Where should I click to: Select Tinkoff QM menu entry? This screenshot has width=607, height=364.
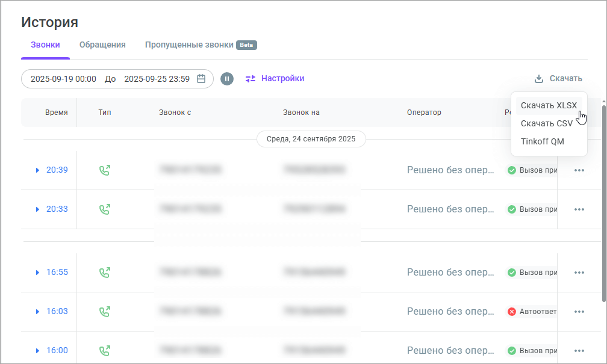pyautogui.click(x=542, y=141)
